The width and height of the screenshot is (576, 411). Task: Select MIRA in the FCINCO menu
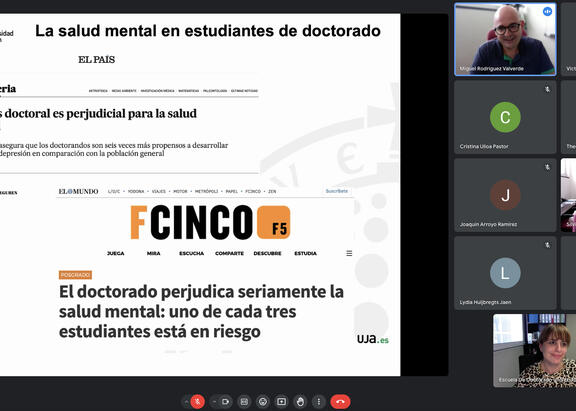click(154, 253)
